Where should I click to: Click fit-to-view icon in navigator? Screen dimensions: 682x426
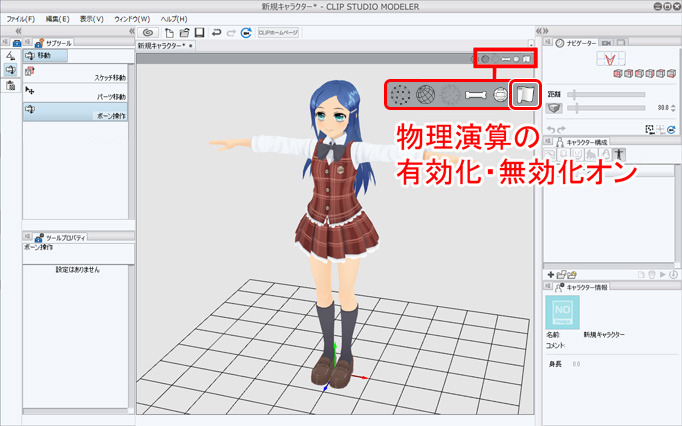point(650,129)
